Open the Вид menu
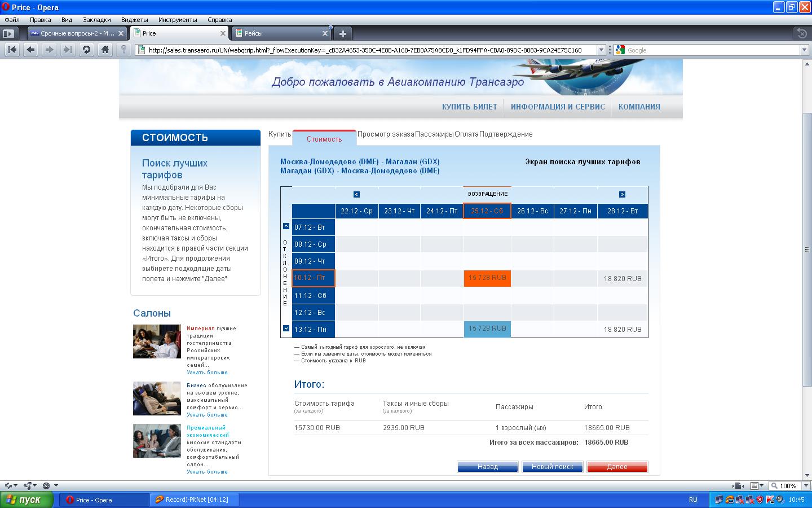The width and height of the screenshot is (812, 508). tap(67, 20)
